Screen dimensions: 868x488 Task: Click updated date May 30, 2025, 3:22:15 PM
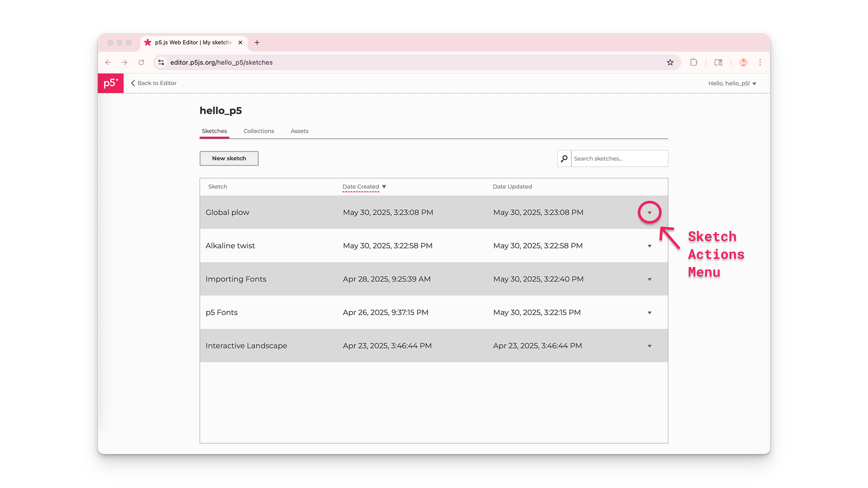click(x=537, y=312)
